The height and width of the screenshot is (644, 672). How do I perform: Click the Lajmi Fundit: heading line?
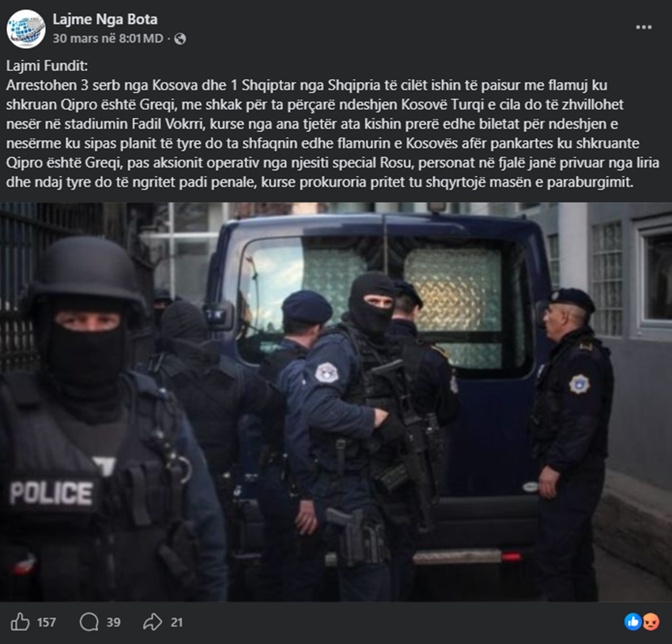47,66
